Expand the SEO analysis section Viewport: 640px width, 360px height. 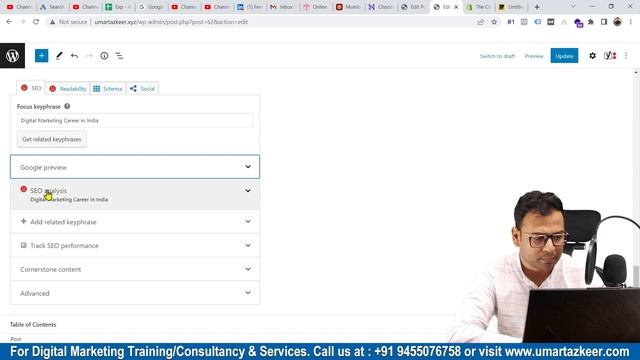(135, 195)
